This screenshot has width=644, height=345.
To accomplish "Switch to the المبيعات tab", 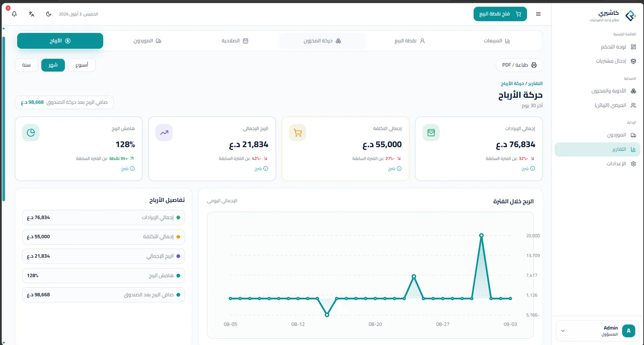I will (497, 41).
